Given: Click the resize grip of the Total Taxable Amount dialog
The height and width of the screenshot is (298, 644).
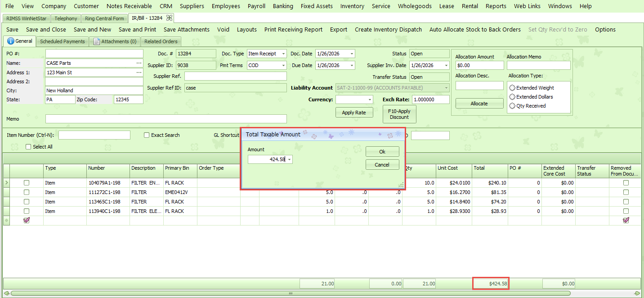Looking at the screenshot, I should point(400,185).
